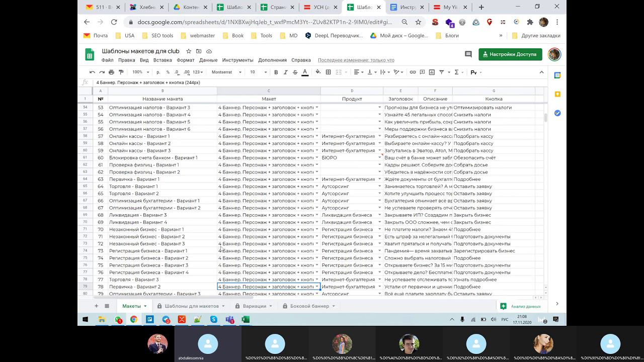The image size is (644, 362).
Task: Toggle Strikethrough formatting
Action: 295,72
